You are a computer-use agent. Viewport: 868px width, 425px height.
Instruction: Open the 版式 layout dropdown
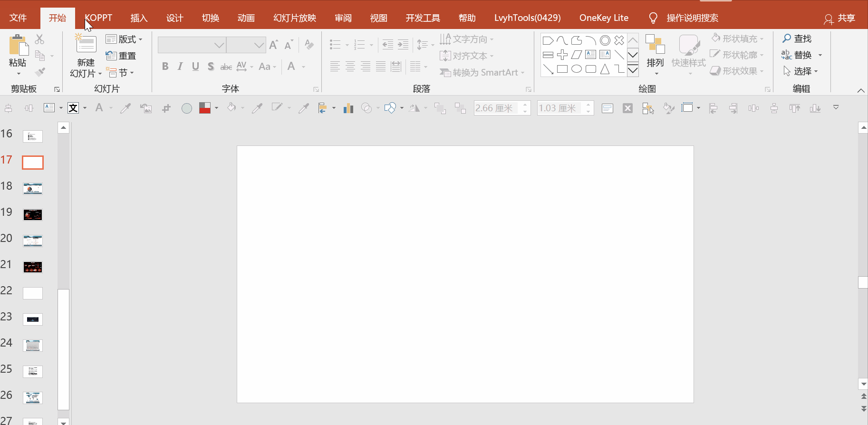[124, 39]
